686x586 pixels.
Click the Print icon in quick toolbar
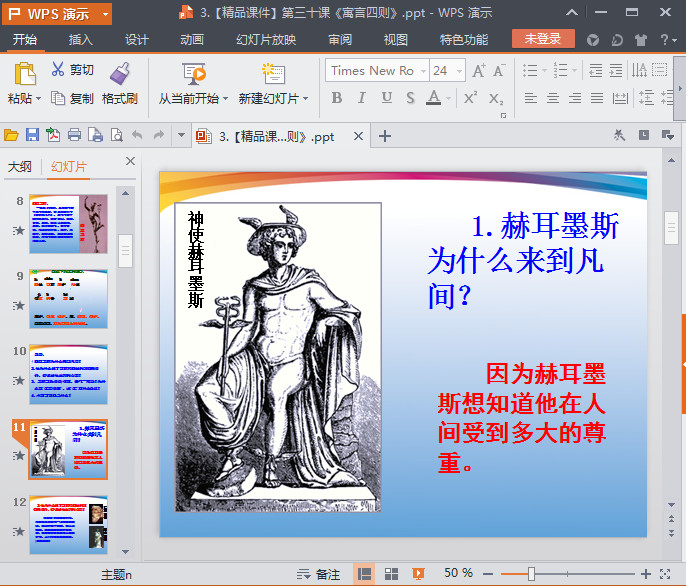(74, 135)
